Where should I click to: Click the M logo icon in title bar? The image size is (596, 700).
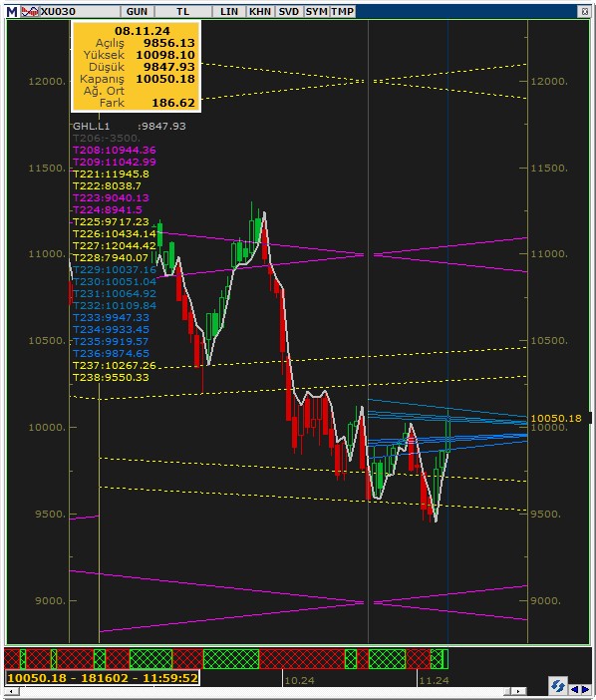[x=12, y=12]
